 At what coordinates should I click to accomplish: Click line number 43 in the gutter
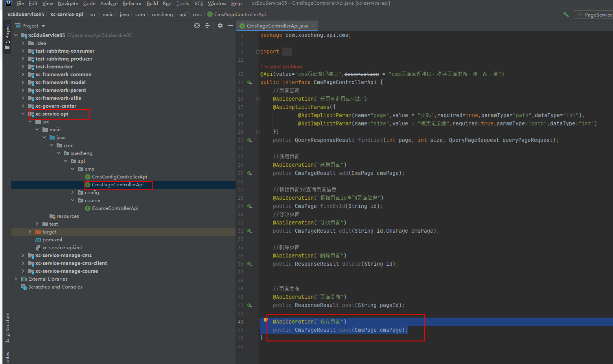[x=240, y=322]
